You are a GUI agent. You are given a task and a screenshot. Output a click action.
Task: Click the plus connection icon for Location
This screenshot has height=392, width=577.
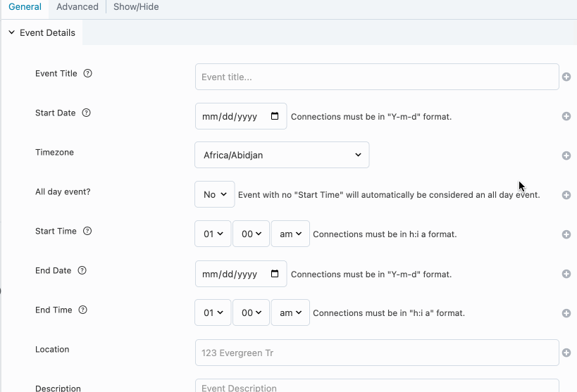(x=566, y=353)
